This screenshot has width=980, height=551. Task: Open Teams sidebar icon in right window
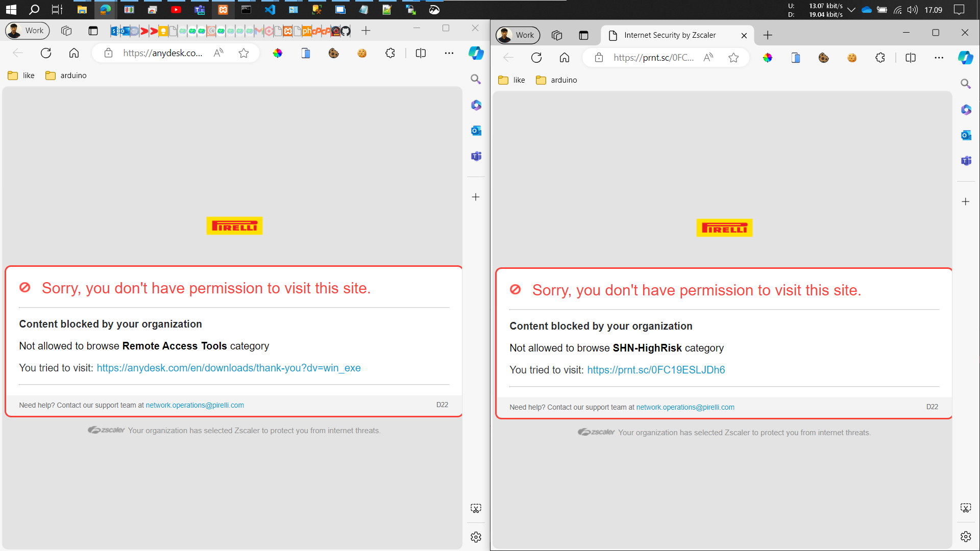[x=966, y=161]
